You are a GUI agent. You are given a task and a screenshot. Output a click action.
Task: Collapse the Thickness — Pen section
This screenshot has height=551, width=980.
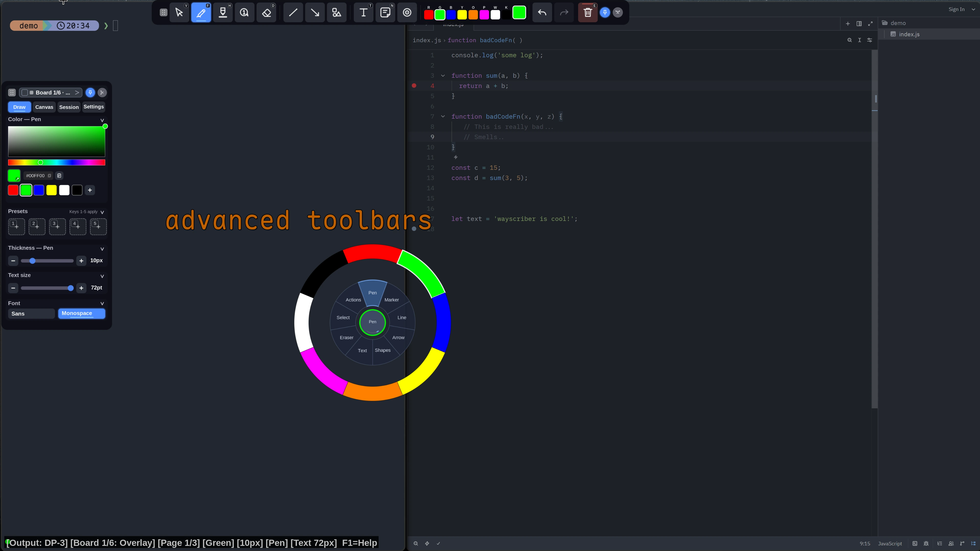click(x=102, y=249)
